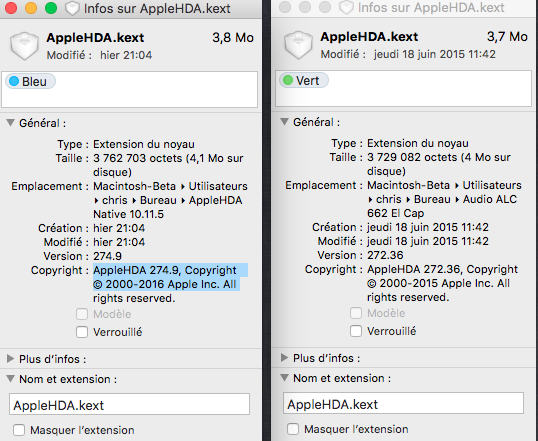Enable Masquer l'extension in right window
538x441 pixels.
point(293,429)
